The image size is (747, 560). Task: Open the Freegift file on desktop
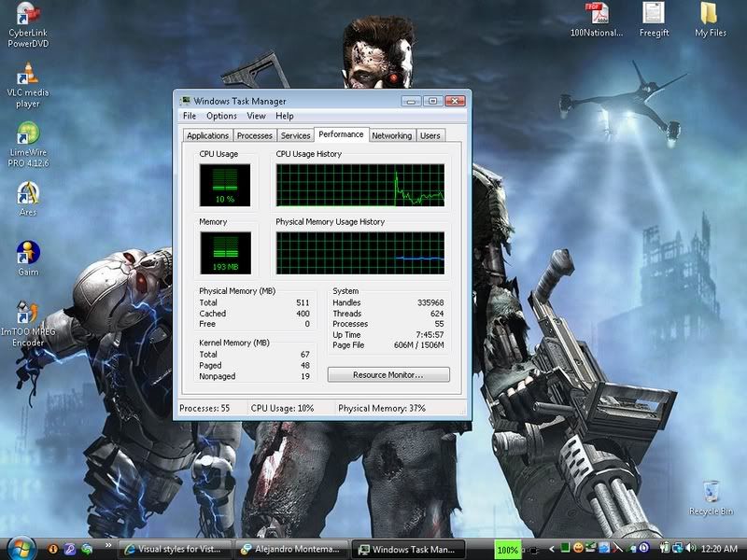(654, 14)
